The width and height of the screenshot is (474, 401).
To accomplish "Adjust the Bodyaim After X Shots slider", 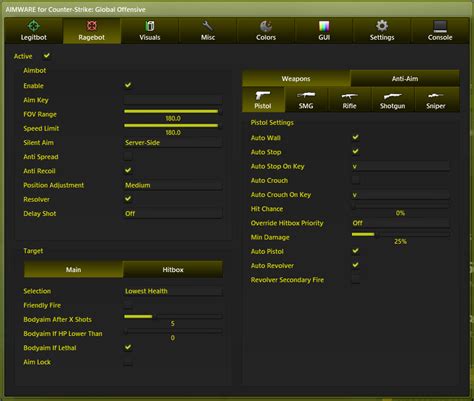I will tap(173, 316).
